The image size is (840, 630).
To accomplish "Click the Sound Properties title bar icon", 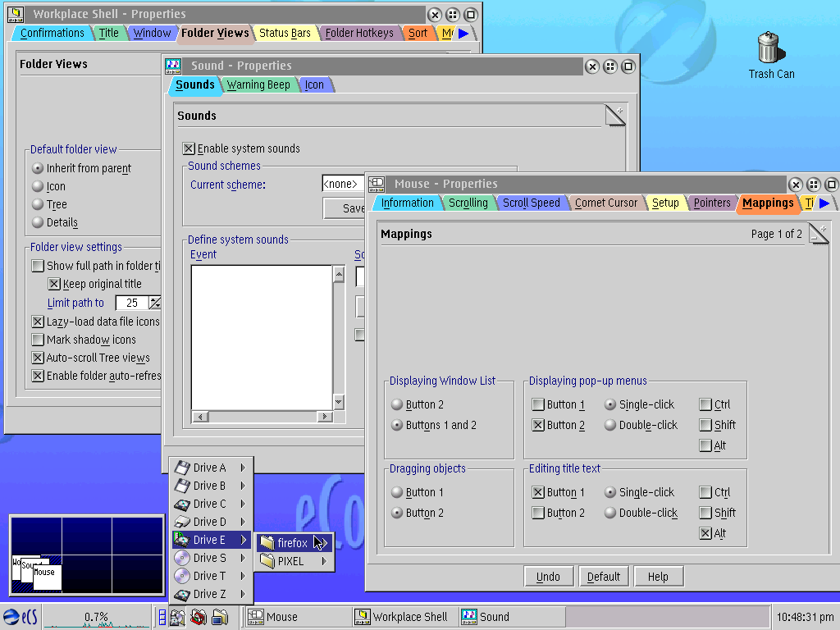I will (172, 66).
